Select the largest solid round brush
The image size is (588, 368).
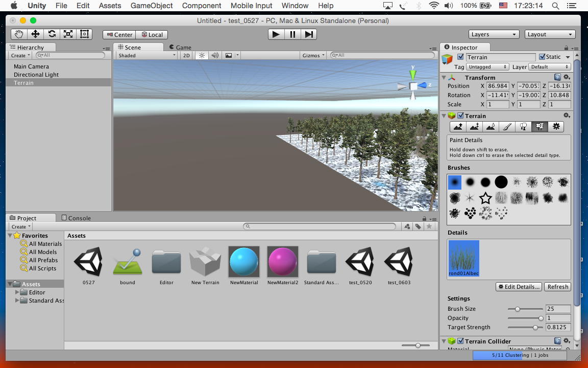point(501,182)
